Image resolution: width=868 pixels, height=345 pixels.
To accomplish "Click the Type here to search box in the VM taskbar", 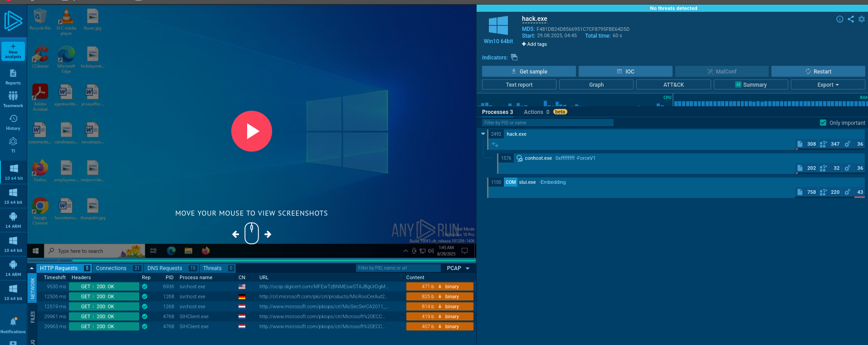I will coord(95,251).
